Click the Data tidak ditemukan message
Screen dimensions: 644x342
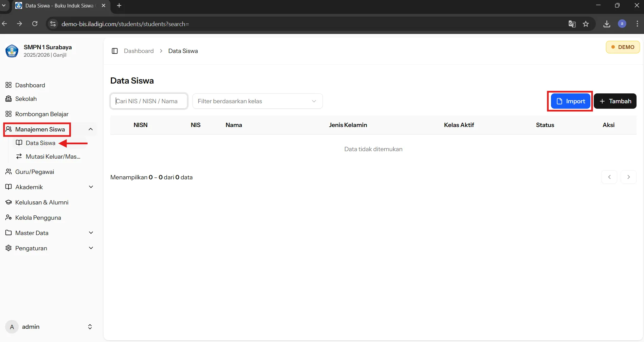point(373,149)
